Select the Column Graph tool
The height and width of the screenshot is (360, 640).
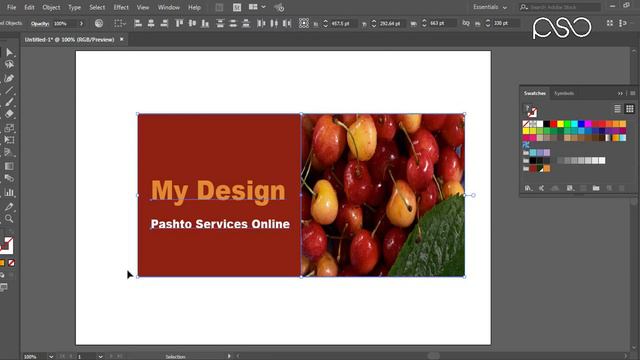9,192
